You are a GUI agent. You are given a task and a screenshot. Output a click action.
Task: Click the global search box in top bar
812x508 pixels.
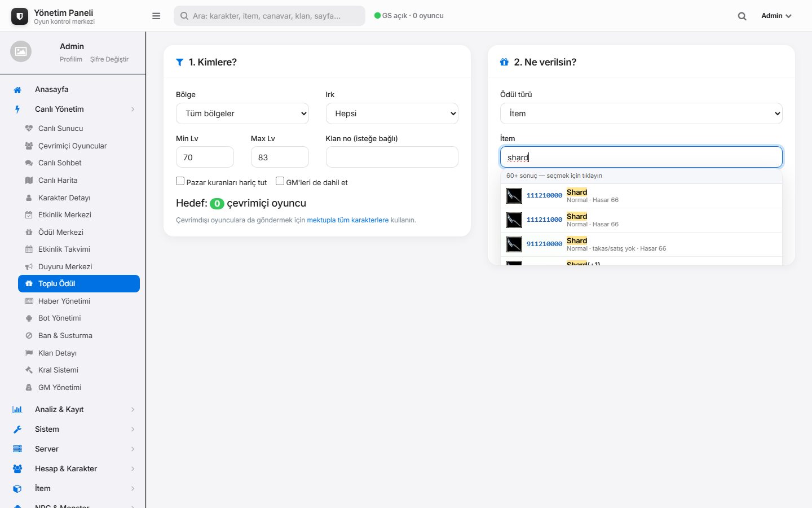tap(270, 16)
